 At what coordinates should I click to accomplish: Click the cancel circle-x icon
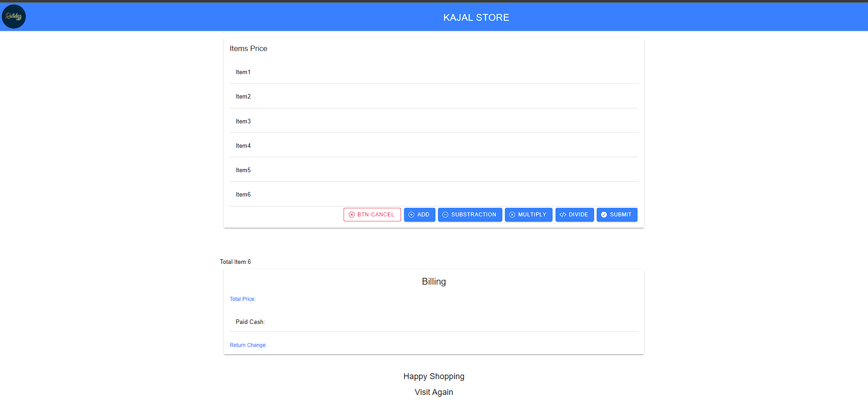point(352,215)
